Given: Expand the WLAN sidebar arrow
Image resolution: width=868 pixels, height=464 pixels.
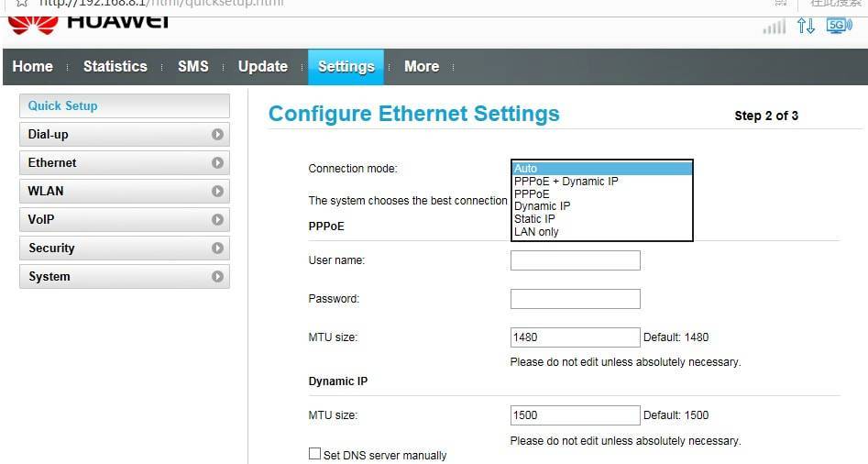Looking at the screenshot, I should [x=217, y=192].
